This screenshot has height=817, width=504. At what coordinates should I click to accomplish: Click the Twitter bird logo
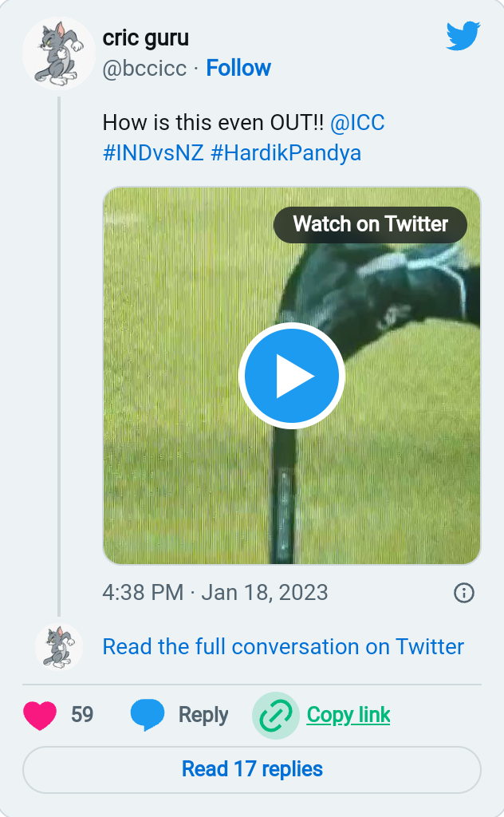tap(463, 36)
